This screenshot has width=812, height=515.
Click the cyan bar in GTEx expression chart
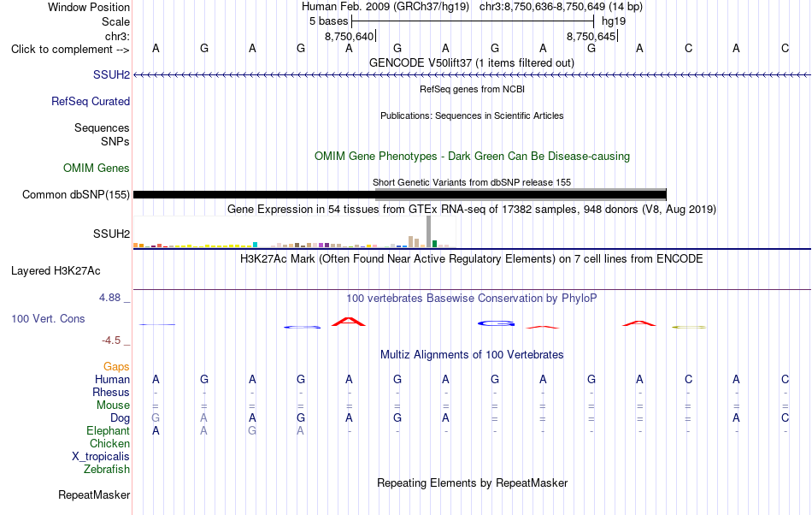coord(256,245)
